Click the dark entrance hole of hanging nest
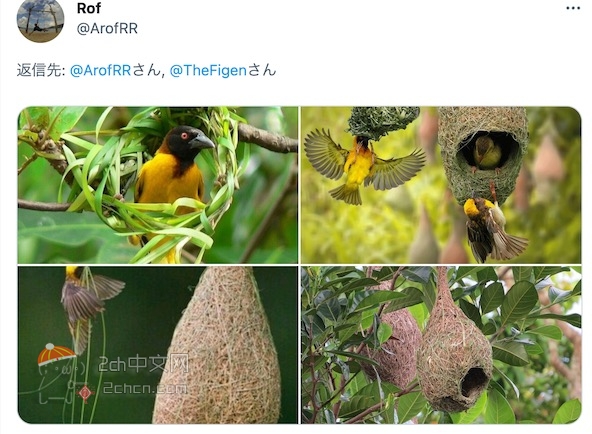Image resolution: width=592 pixels, height=434 pixels. click(x=473, y=382)
